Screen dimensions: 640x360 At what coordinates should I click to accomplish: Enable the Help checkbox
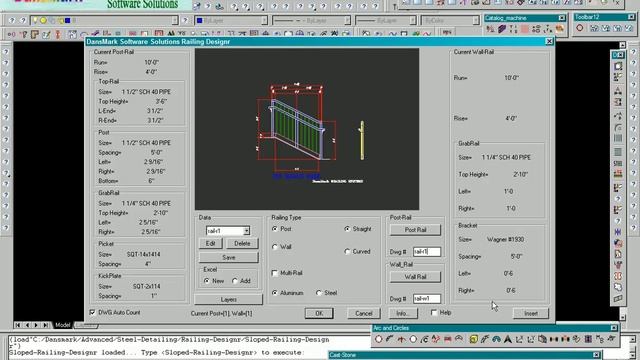point(434,313)
